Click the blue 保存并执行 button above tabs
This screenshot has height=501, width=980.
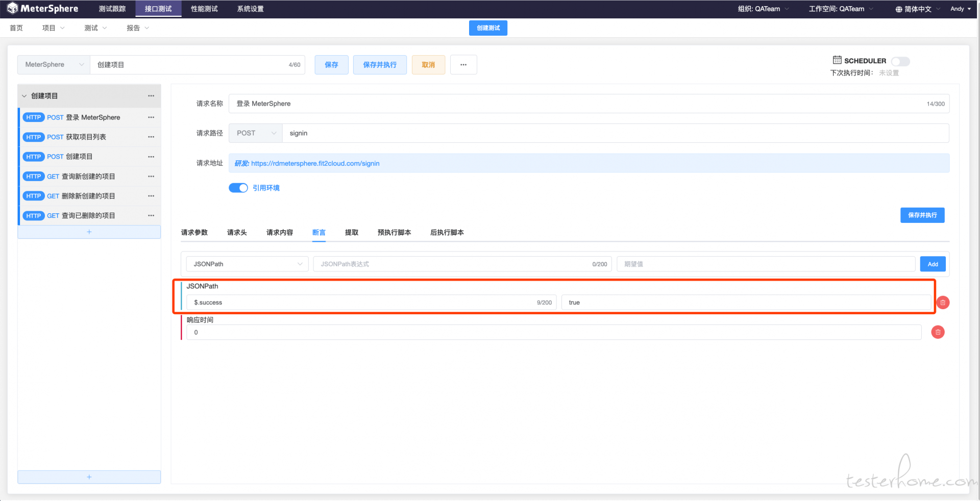[922, 215]
